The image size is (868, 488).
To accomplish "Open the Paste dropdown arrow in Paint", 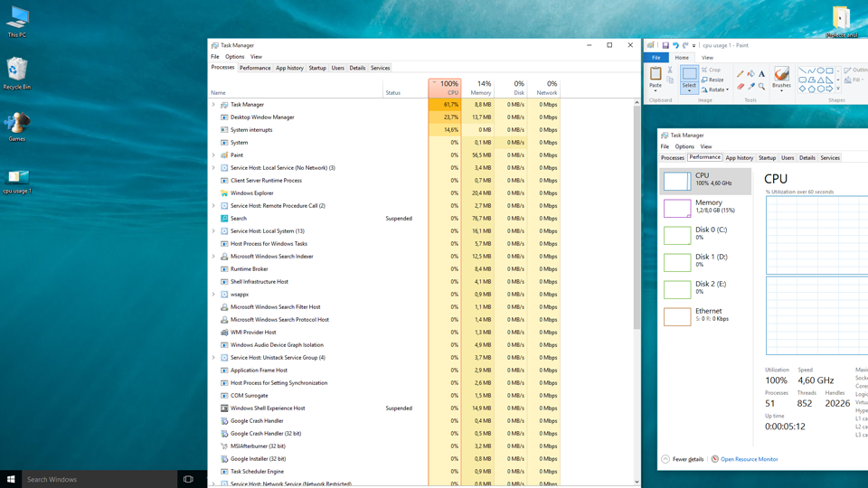I will coord(656,90).
